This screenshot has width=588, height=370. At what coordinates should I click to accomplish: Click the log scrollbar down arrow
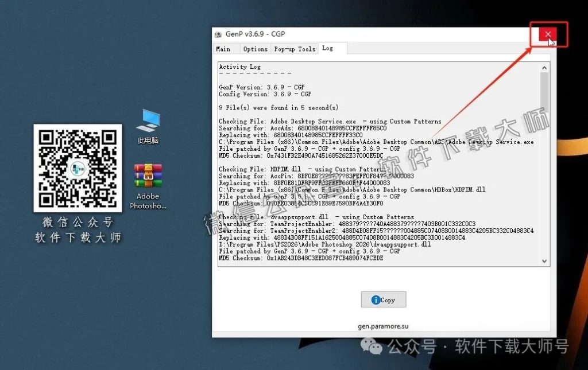pos(544,260)
